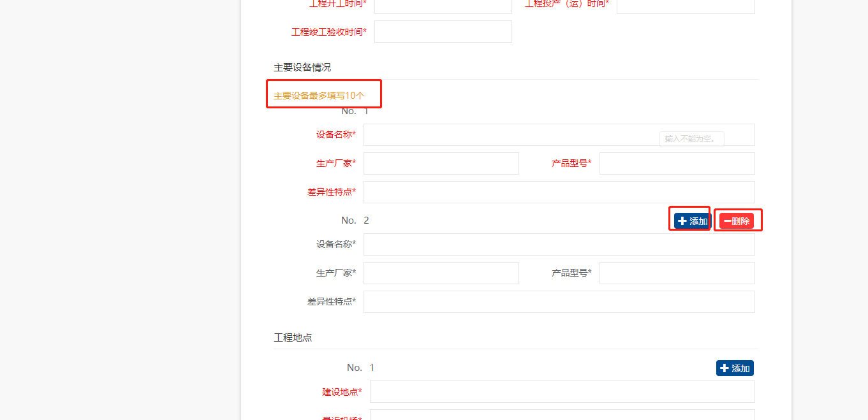
Task: Click the 添加 button in 工程地点 section
Action: click(735, 368)
